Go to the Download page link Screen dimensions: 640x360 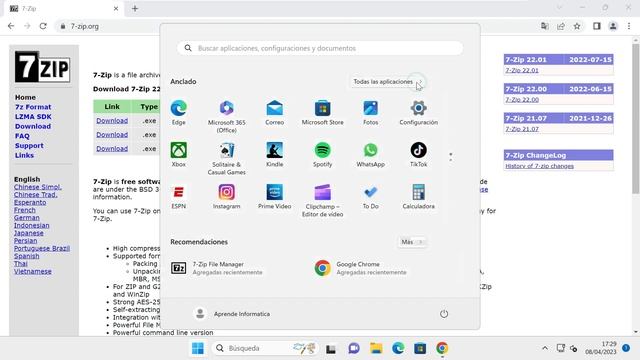33,127
